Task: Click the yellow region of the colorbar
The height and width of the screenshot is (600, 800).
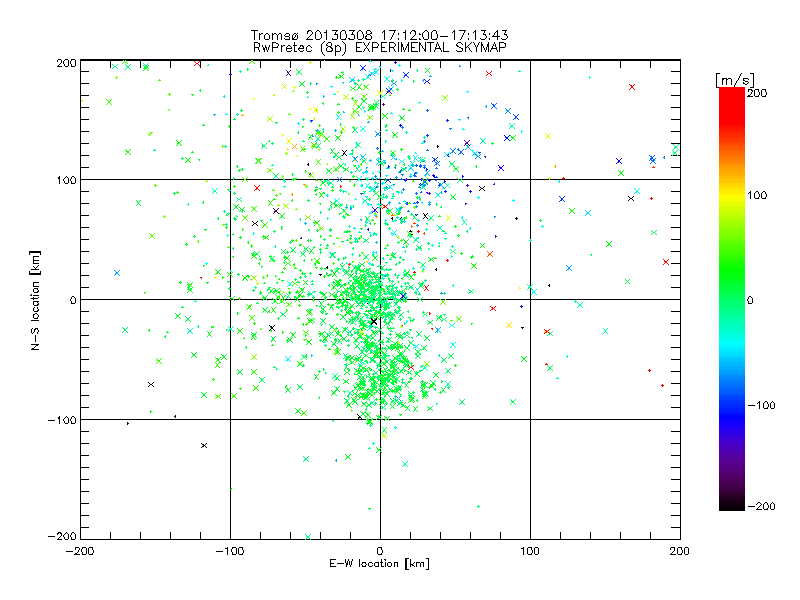Action: click(732, 195)
